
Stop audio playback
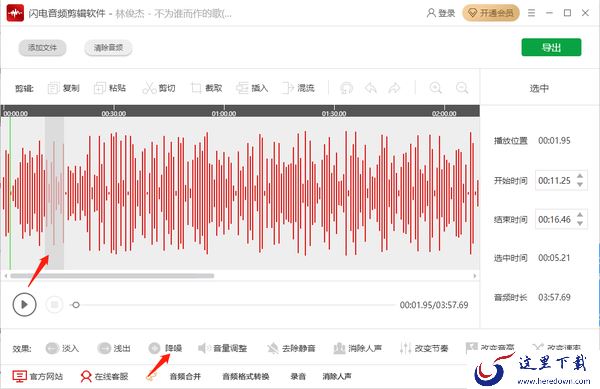(x=54, y=304)
